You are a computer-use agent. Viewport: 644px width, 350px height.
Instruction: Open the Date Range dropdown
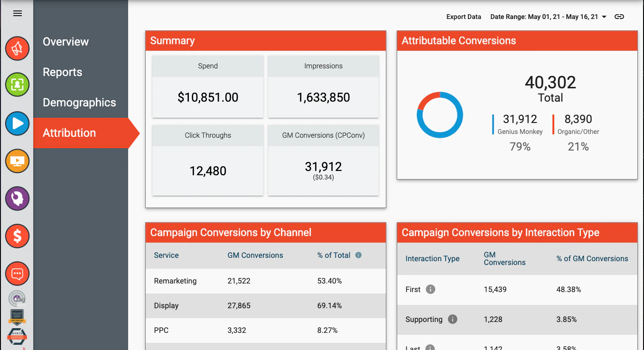pos(548,17)
